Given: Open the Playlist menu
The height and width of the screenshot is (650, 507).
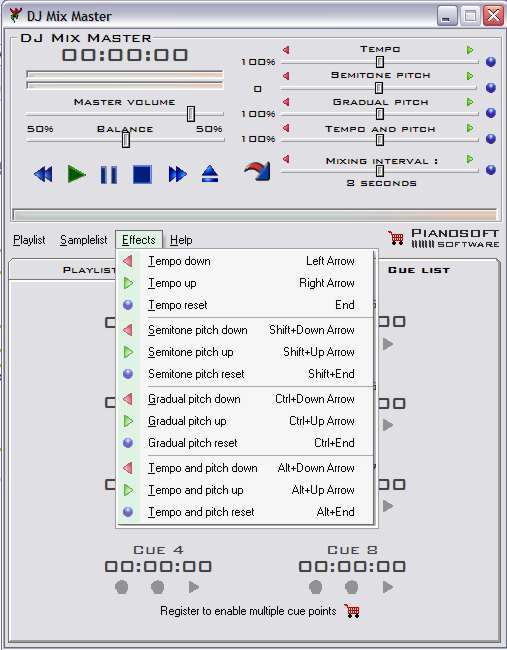Looking at the screenshot, I should coord(29,240).
